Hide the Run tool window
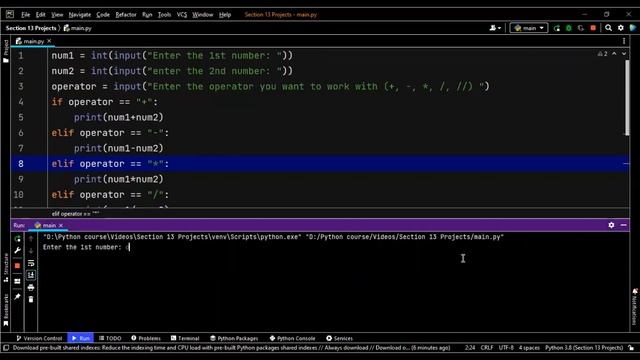Image resolution: width=640 pixels, height=360 pixels. click(x=623, y=225)
